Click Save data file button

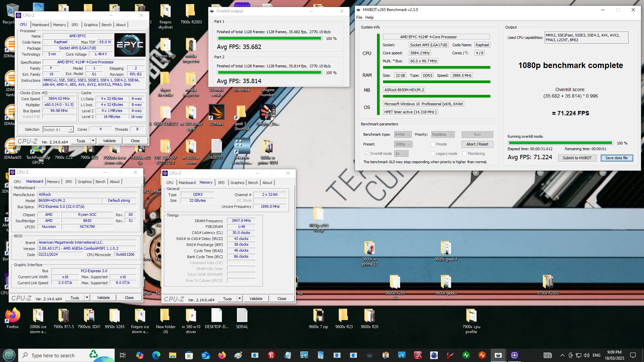(616, 158)
